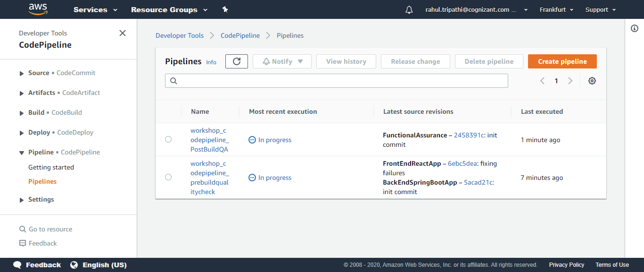644x272 pixels.
Task: Click the CodePipeline breadcrumb
Action: 240,35
